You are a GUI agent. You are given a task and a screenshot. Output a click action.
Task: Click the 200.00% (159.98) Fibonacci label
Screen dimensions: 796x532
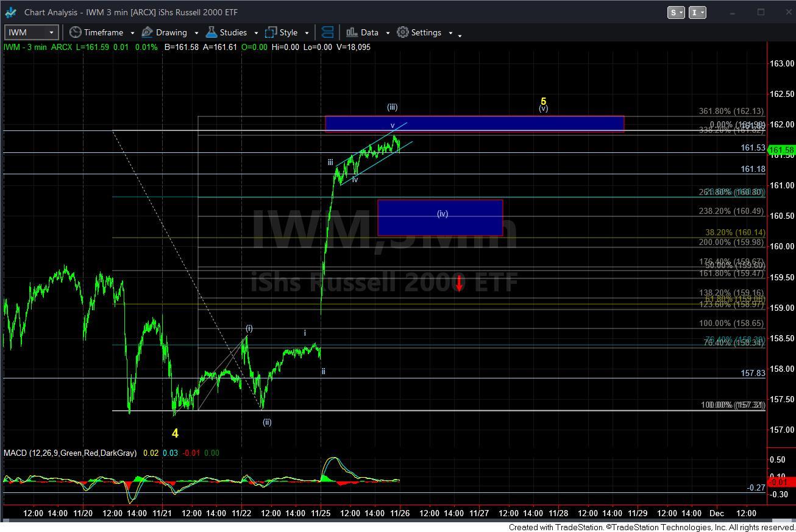point(731,242)
